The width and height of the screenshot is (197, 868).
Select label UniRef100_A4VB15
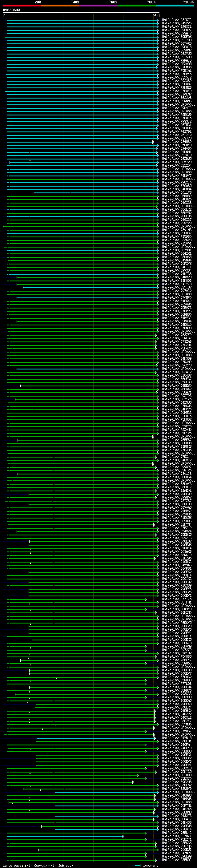pos(177,738)
